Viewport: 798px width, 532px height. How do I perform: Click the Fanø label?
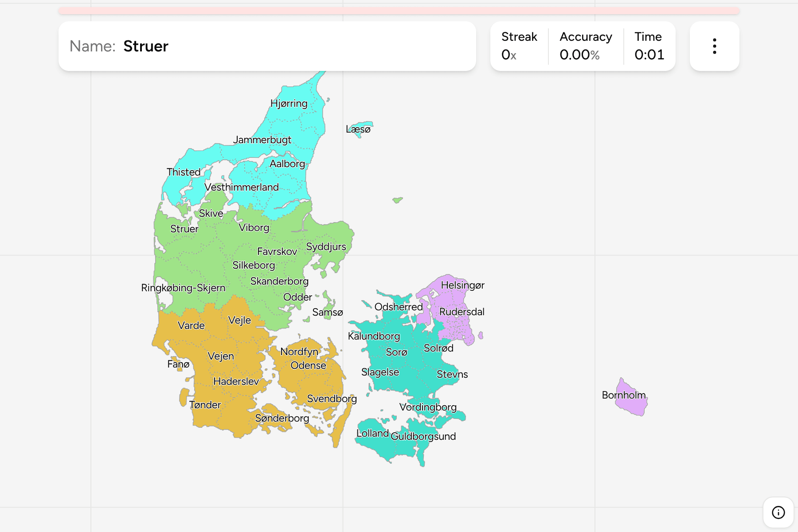[178, 364]
